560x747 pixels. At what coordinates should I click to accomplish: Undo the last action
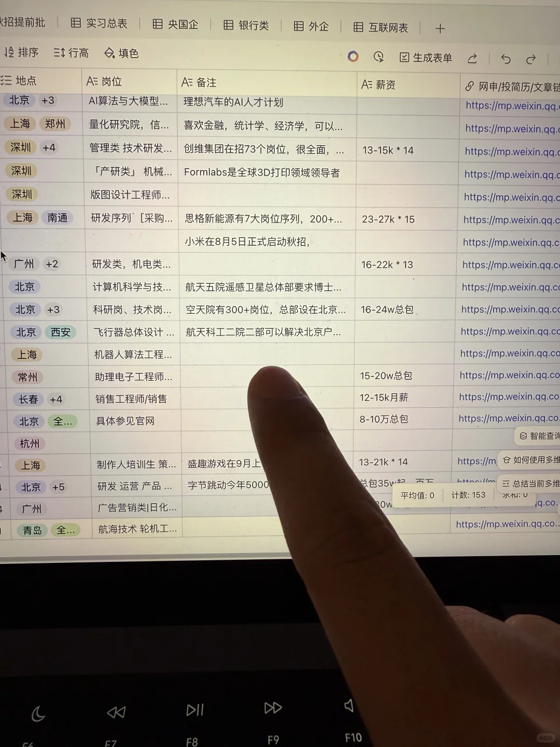(506, 59)
